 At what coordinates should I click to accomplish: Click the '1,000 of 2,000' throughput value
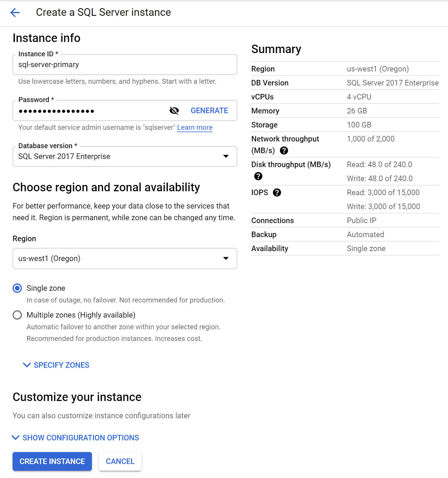371,139
